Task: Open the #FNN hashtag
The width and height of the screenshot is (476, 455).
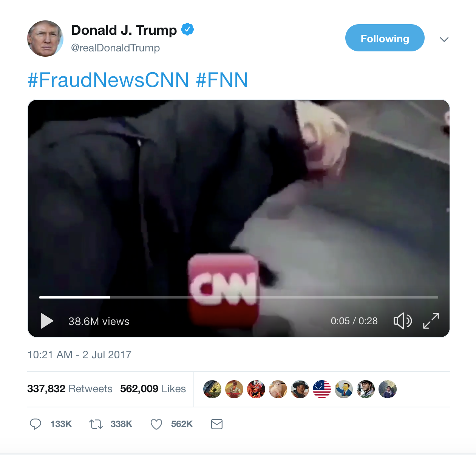Action: click(x=222, y=80)
